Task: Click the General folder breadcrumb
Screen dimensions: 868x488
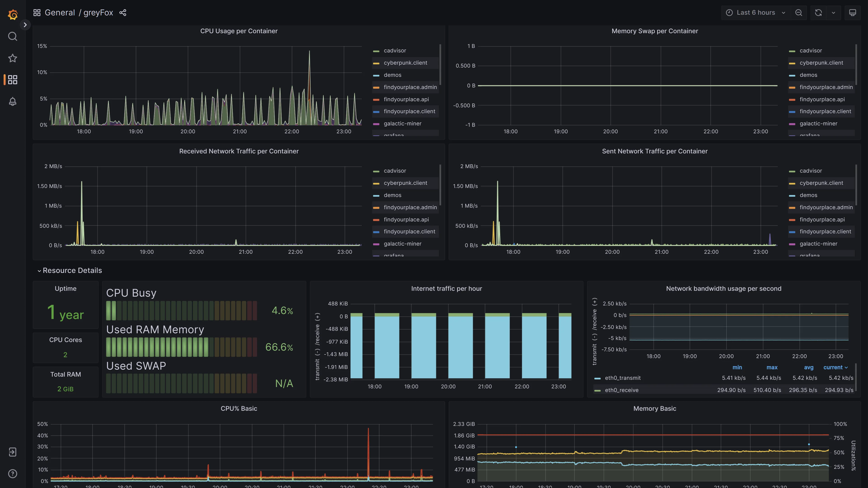Action: pos(60,13)
